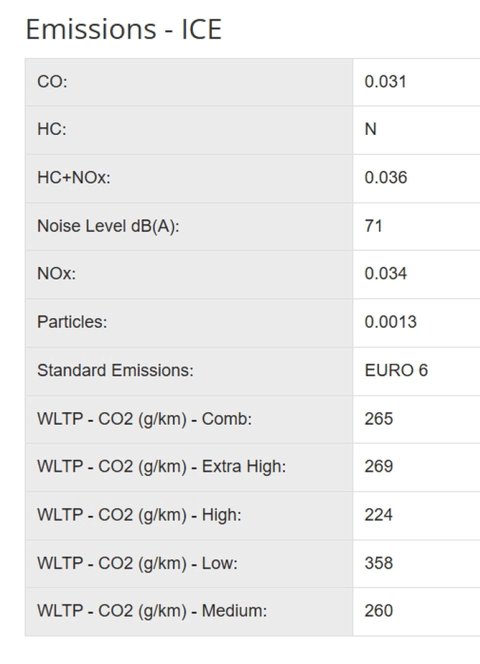Select the Noise Level dB(A) label
The height and width of the screenshot is (664, 480).
pos(108,226)
